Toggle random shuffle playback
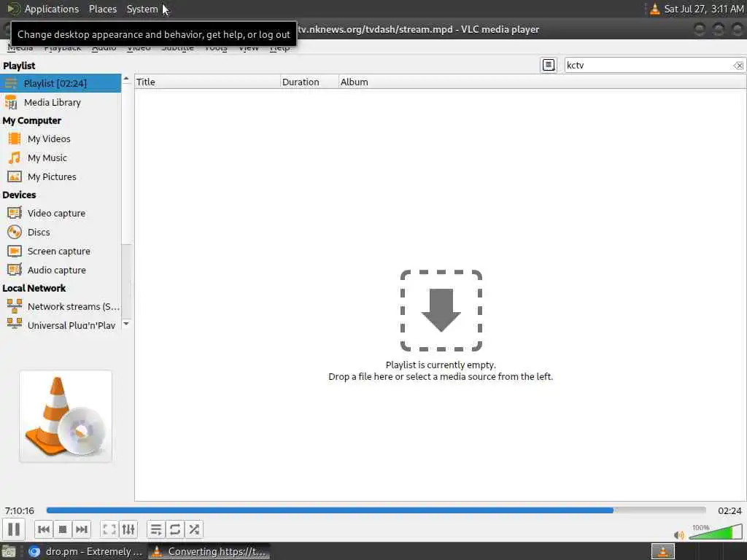Image resolution: width=747 pixels, height=560 pixels. pyautogui.click(x=194, y=529)
